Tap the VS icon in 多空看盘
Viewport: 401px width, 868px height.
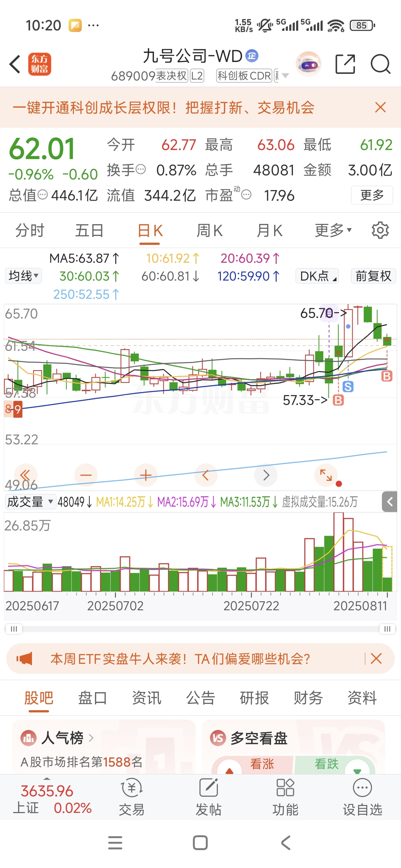point(218,738)
